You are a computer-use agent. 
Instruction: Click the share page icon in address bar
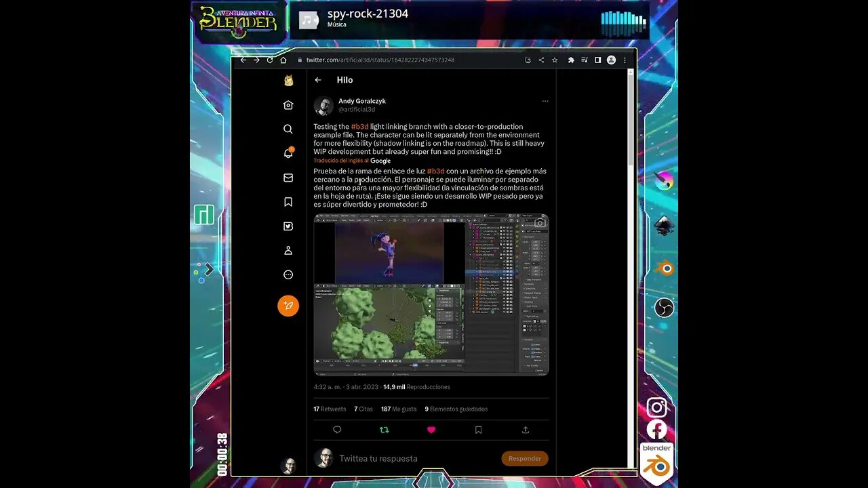click(541, 60)
